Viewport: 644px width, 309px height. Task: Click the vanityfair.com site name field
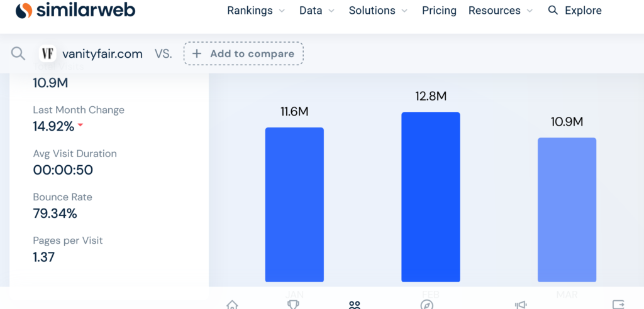pos(102,53)
